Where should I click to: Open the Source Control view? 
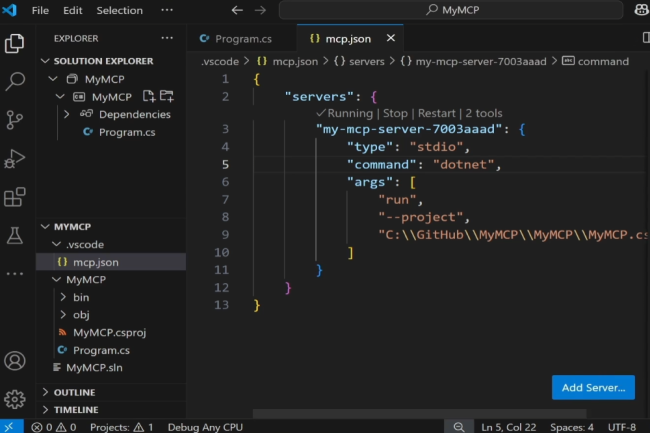coord(15,120)
